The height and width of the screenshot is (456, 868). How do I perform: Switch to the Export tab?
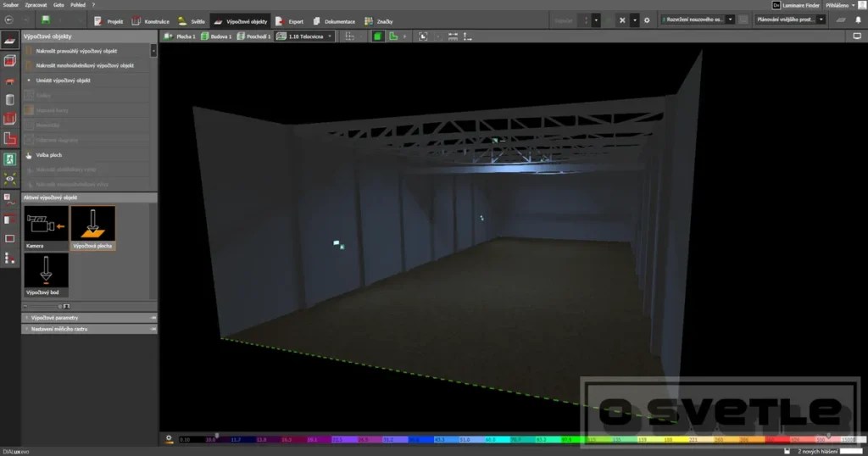point(290,21)
